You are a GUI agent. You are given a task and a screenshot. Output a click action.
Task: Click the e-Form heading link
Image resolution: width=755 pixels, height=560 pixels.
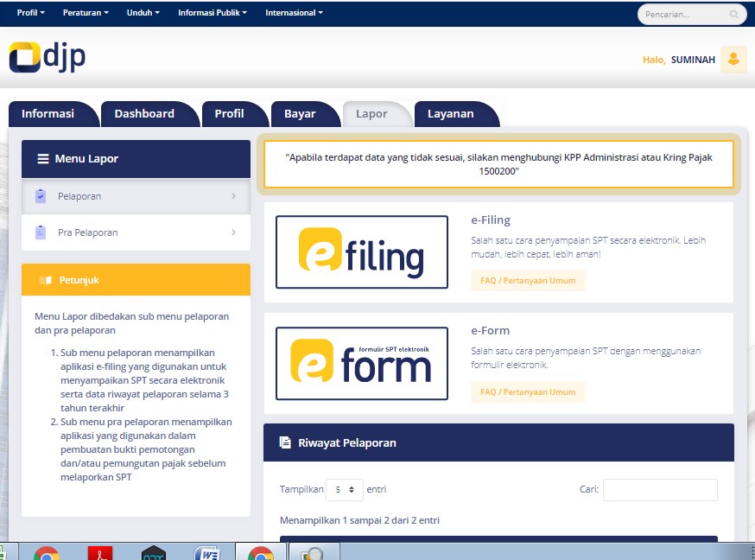pyautogui.click(x=490, y=331)
